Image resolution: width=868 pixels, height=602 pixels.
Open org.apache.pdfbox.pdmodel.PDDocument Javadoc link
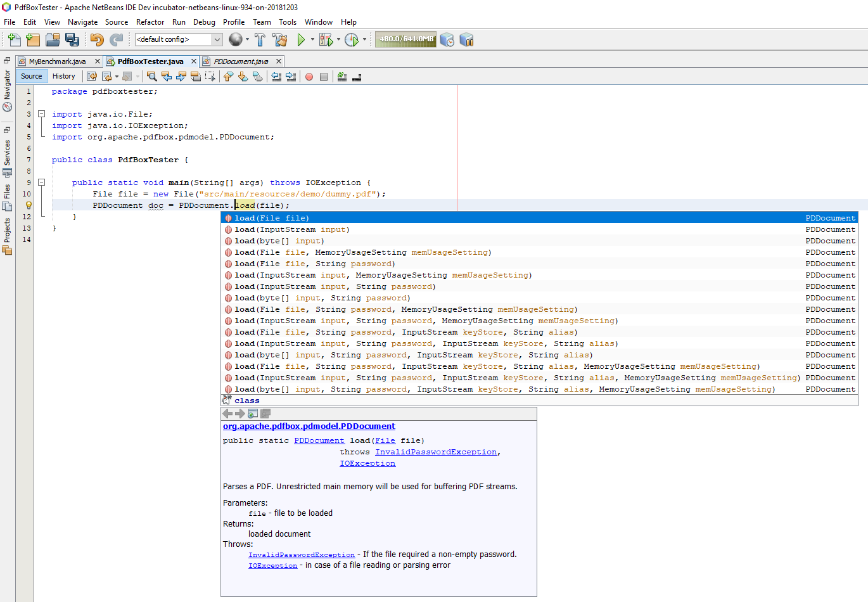coord(309,426)
